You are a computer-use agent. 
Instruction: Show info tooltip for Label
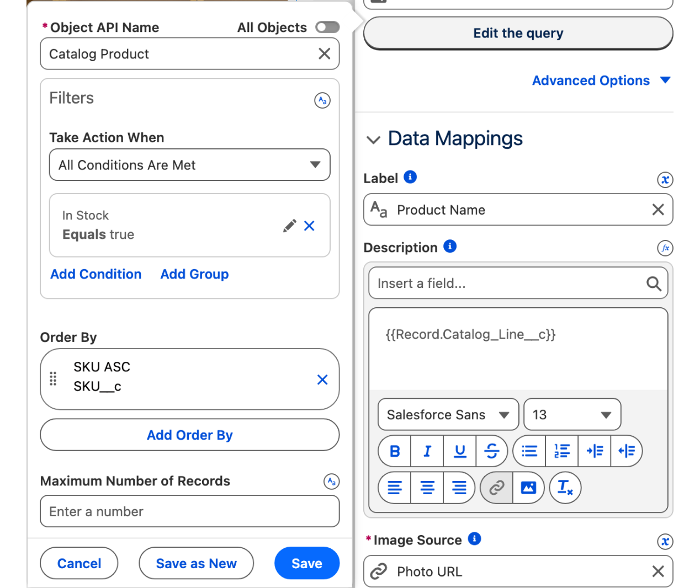coord(410,177)
